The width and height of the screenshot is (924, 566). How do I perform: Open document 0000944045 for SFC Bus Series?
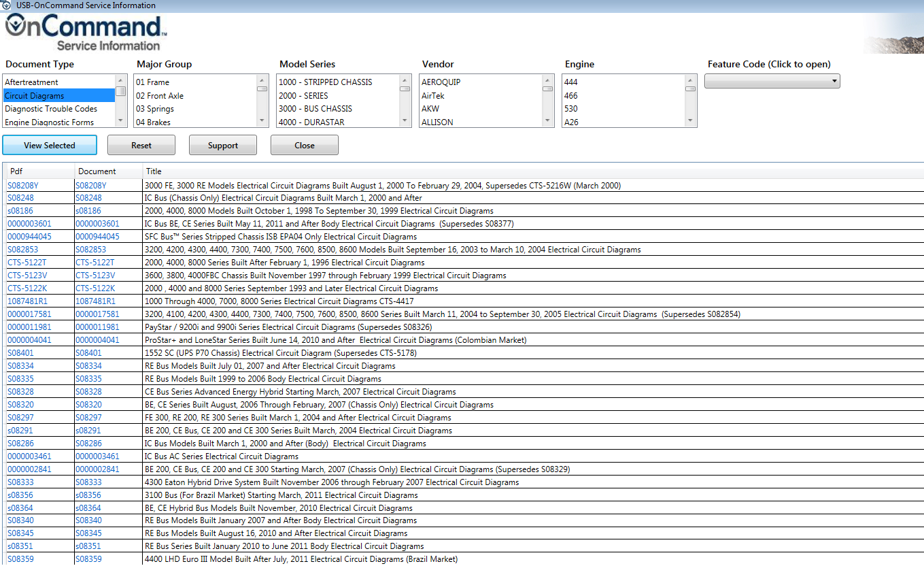(97, 236)
